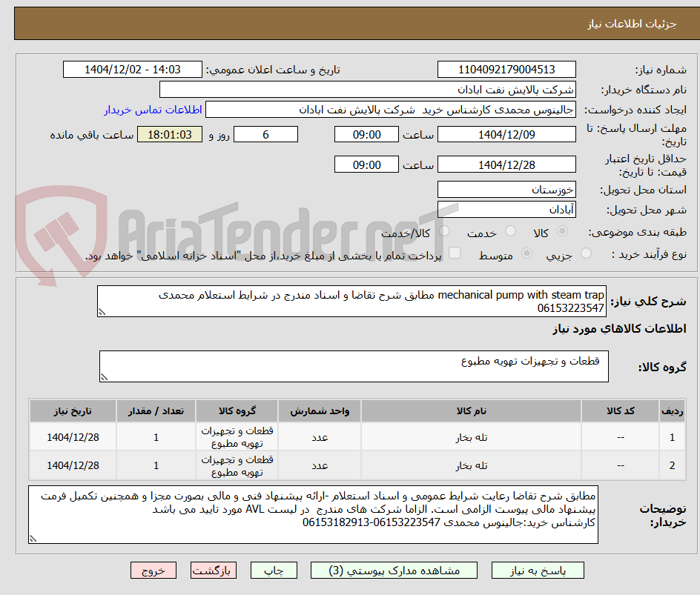This screenshot has width=700, height=595.
Task: Click the request creator field
Action: (391, 110)
